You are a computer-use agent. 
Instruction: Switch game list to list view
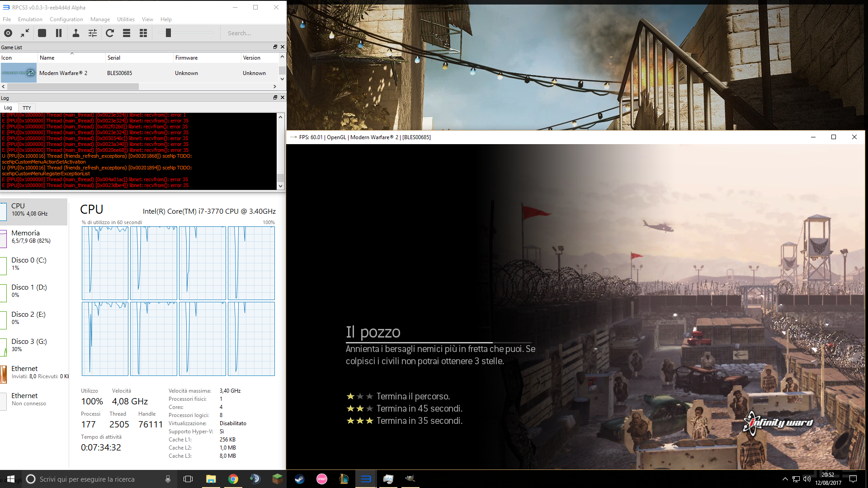(127, 33)
